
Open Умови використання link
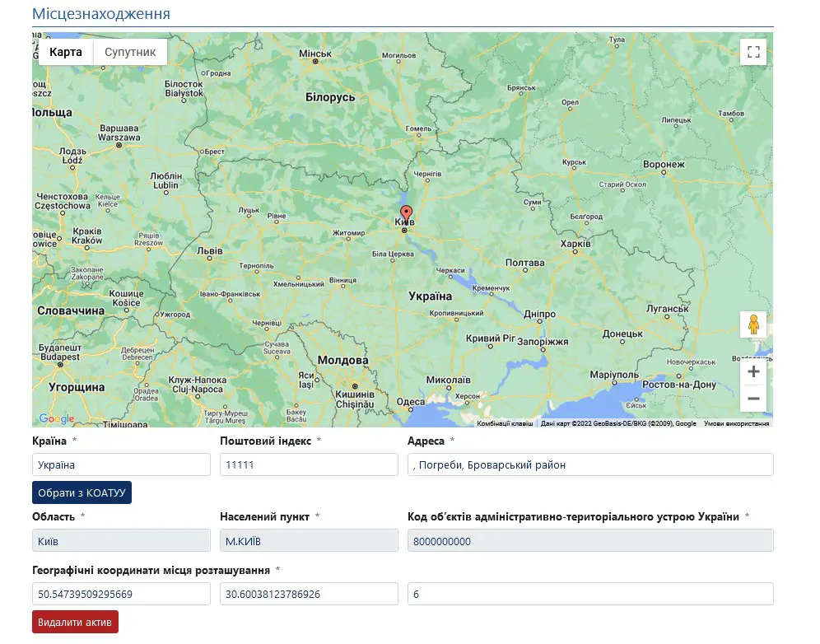point(736,423)
